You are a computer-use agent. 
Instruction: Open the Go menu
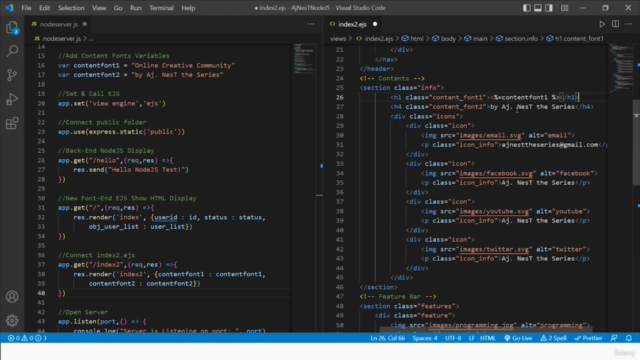(118, 8)
